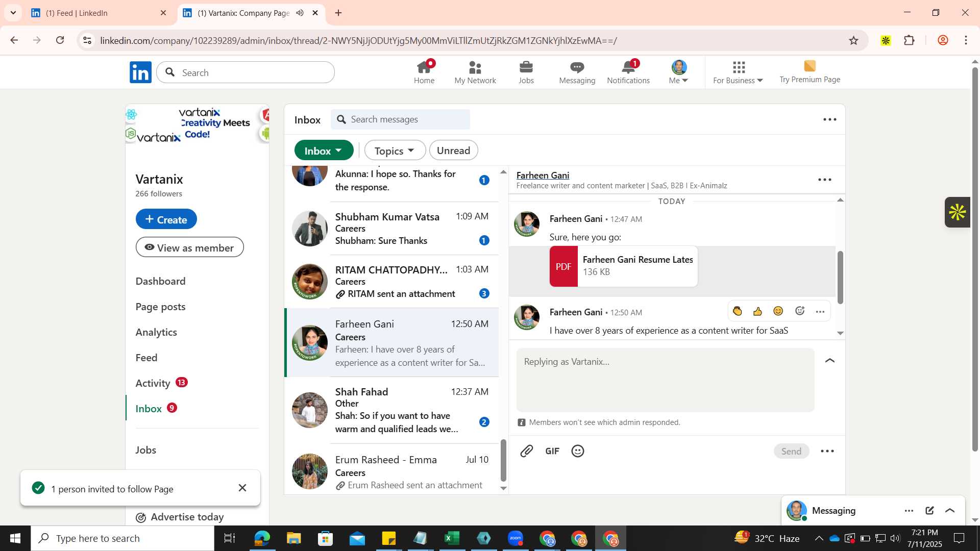980x551 pixels.
Task: Bookmark this page with star icon
Action: (x=853, y=40)
